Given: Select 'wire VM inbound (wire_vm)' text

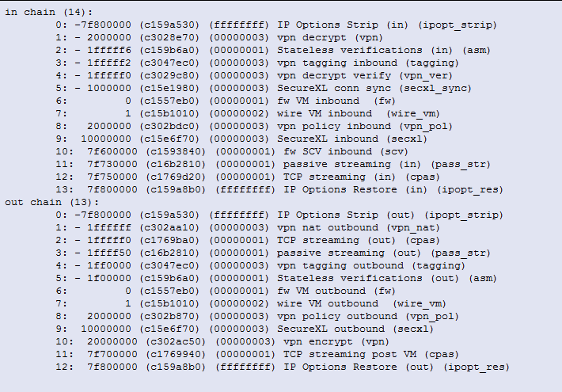Looking at the screenshot, I should coord(359,114).
